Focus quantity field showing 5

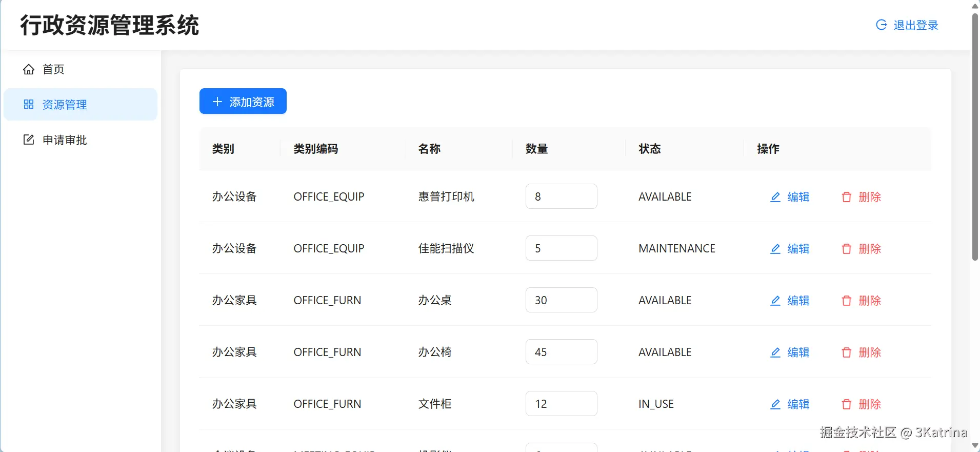pyautogui.click(x=562, y=248)
